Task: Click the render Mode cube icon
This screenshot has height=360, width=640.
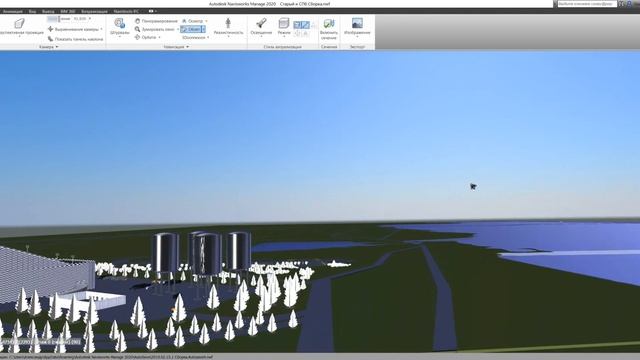Action: [x=284, y=23]
